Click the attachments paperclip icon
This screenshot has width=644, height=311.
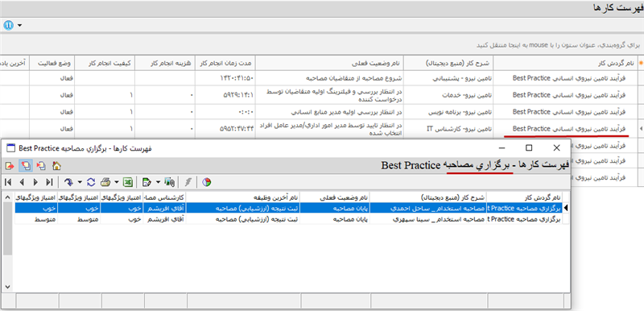[x=169, y=181]
